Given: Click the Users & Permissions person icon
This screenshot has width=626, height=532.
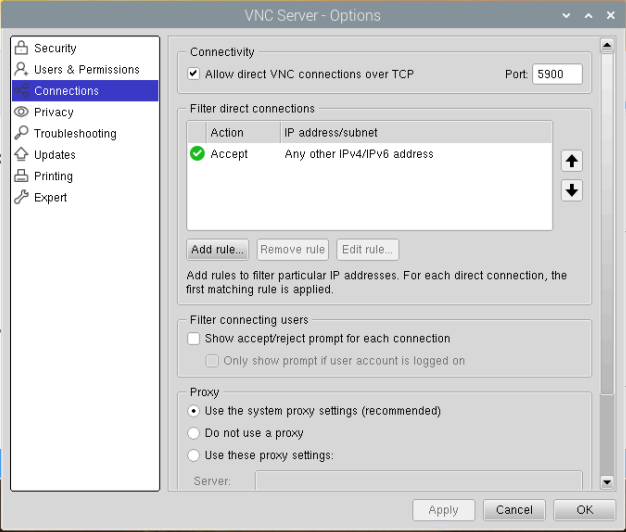Looking at the screenshot, I should (21, 69).
